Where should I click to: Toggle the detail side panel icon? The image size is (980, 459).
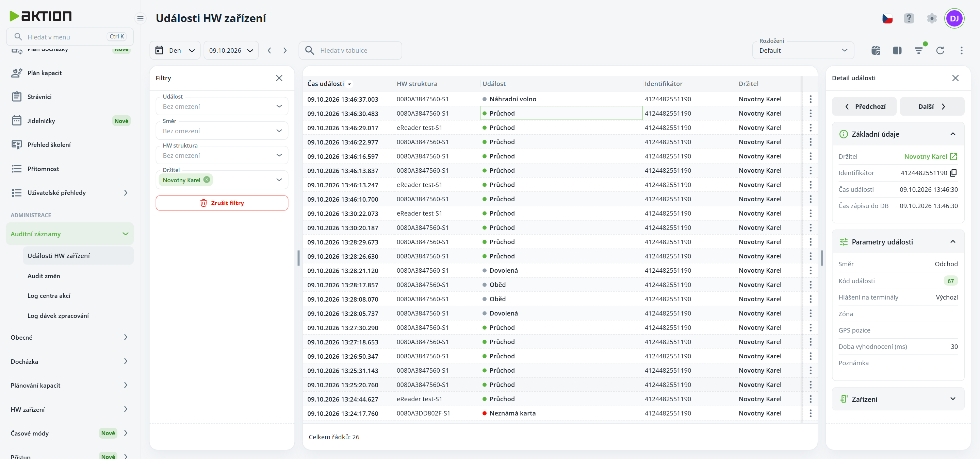[x=897, y=51]
